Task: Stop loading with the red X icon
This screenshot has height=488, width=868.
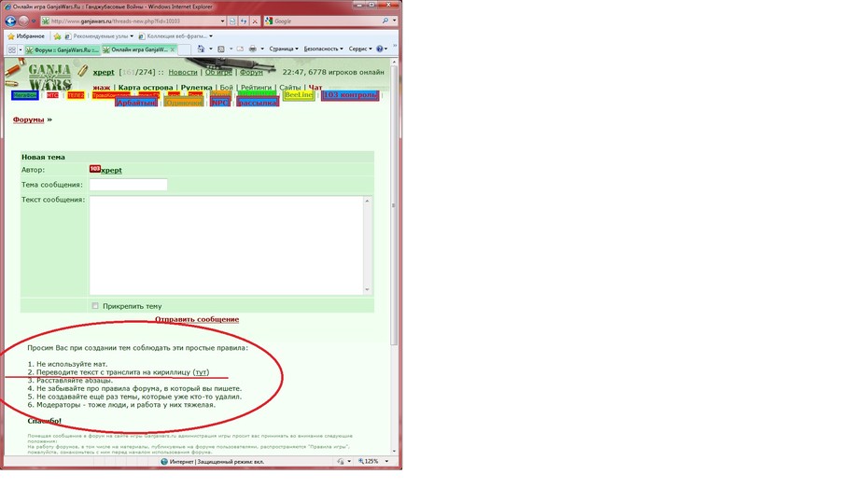Action: point(255,21)
